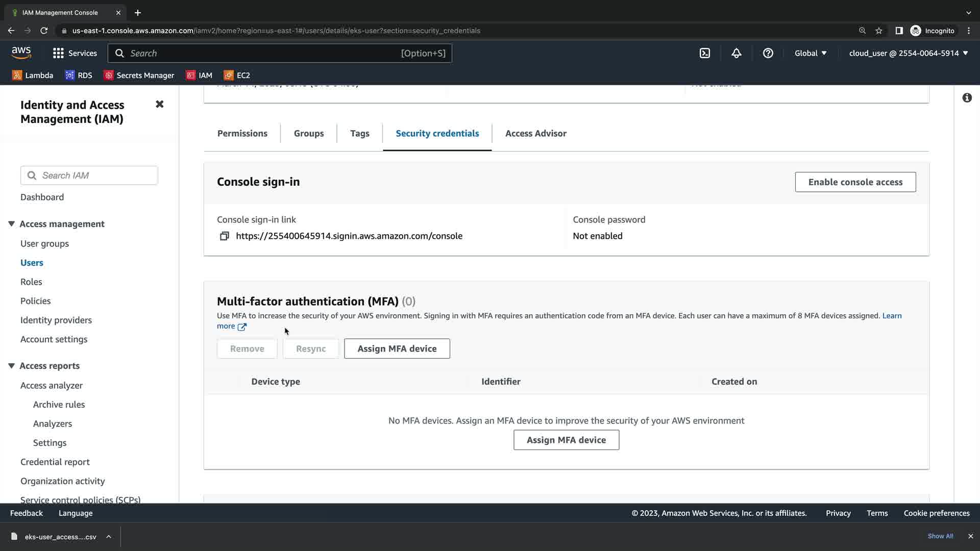980x551 pixels.
Task: Open the Lambda shortcut in favorites bar
Action: (x=33, y=75)
